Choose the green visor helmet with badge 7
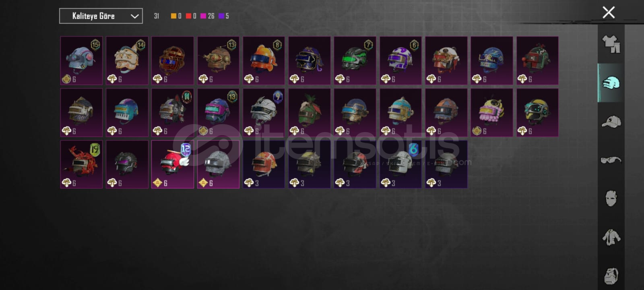 pyautogui.click(x=355, y=61)
